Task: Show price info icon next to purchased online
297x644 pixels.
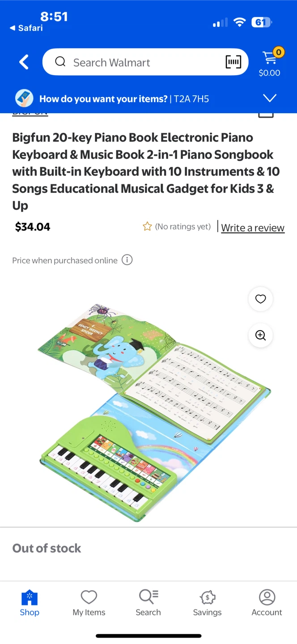Action: click(x=127, y=260)
